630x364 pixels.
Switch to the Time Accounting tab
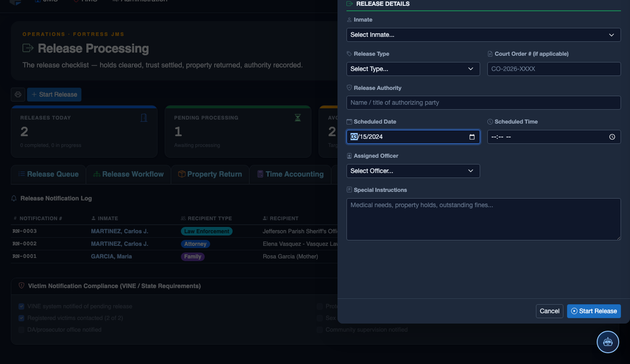point(290,174)
